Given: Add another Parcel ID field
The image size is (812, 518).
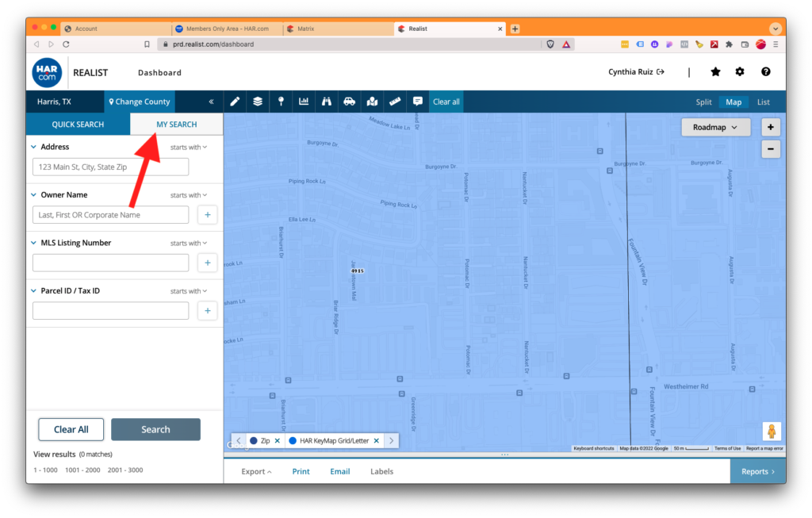Looking at the screenshot, I should 208,311.
